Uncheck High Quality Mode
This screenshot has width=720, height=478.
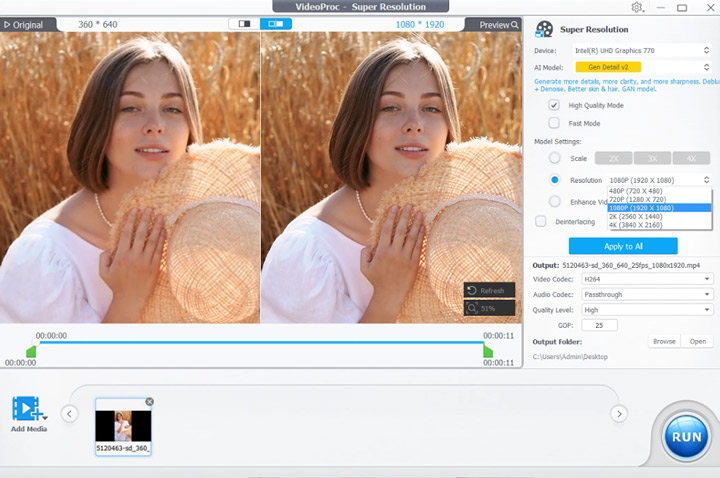point(554,105)
